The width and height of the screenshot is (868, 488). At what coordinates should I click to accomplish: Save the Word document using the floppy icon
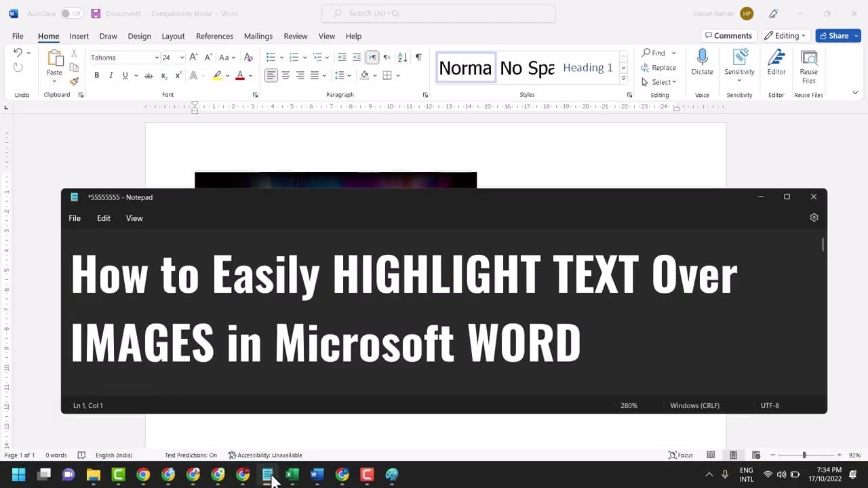pos(96,14)
